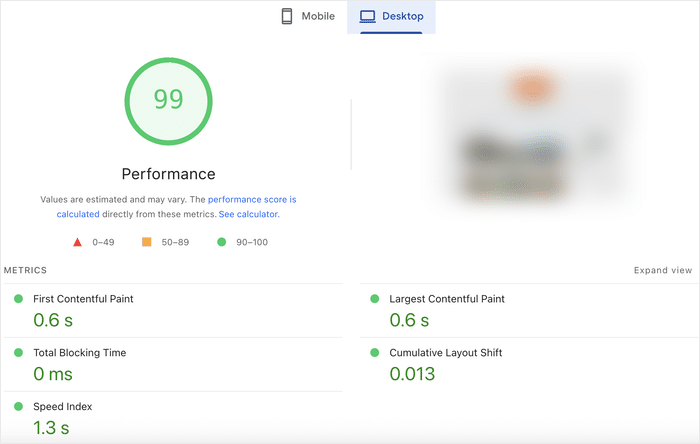The height and width of the screenshot is (444, 700).
Task: Click the Performance heading
Action: pos(168,174)
